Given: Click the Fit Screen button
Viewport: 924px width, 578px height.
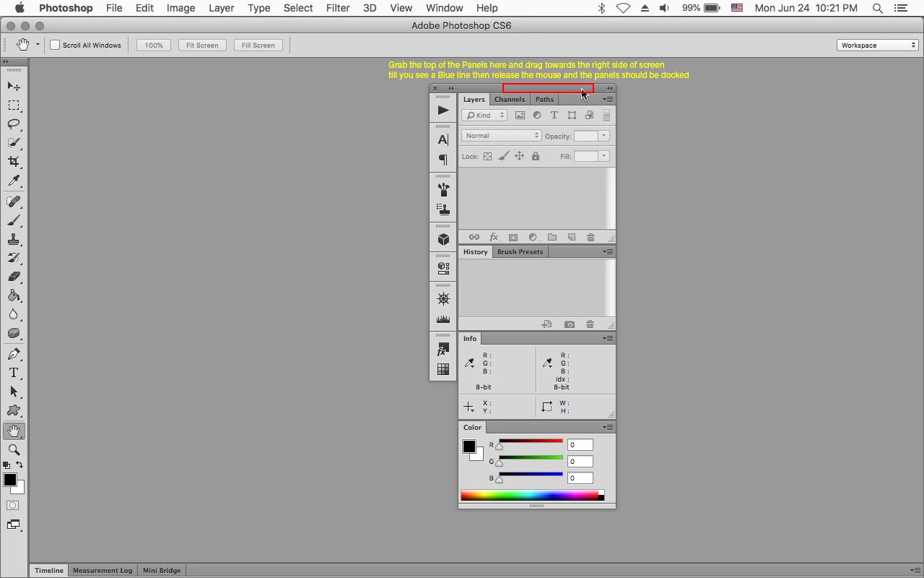Looking at the screenshot, I should [x=202, y=45].
